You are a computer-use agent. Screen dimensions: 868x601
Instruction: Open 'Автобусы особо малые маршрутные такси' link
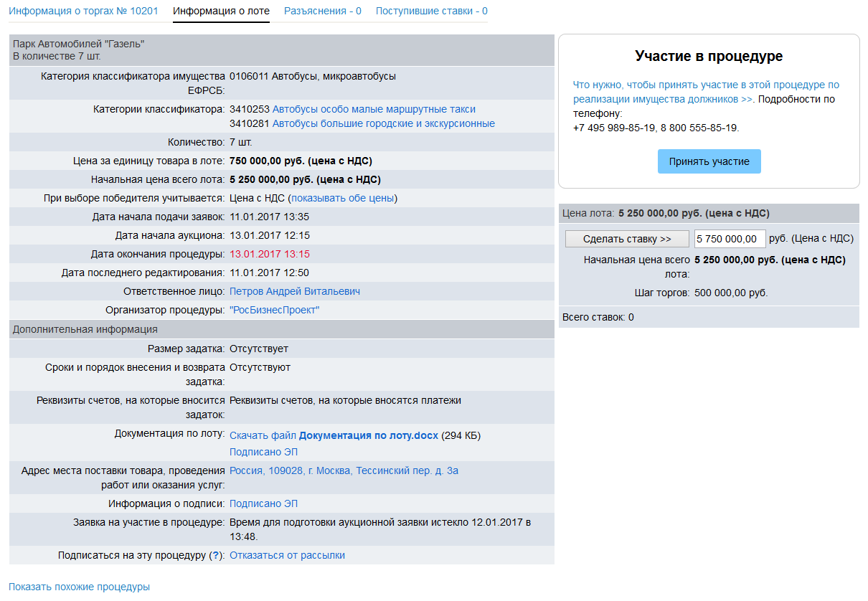(x=374, y=109)
